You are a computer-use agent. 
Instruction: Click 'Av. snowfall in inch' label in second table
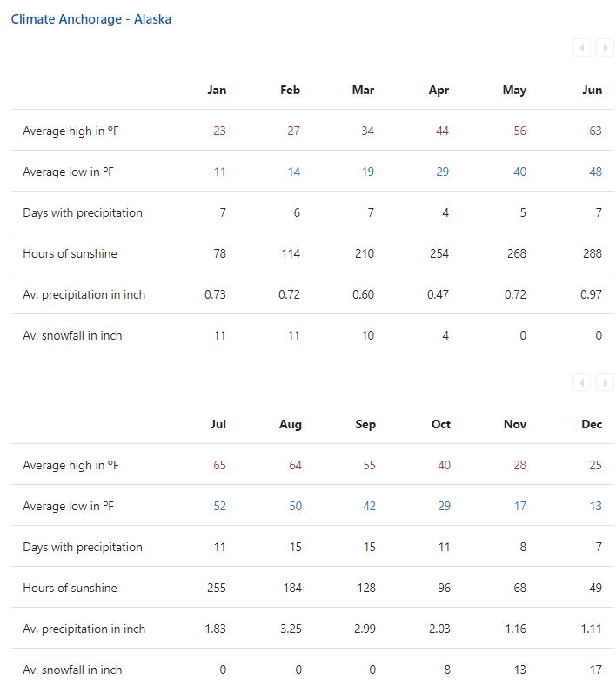(x=72, y=670)
